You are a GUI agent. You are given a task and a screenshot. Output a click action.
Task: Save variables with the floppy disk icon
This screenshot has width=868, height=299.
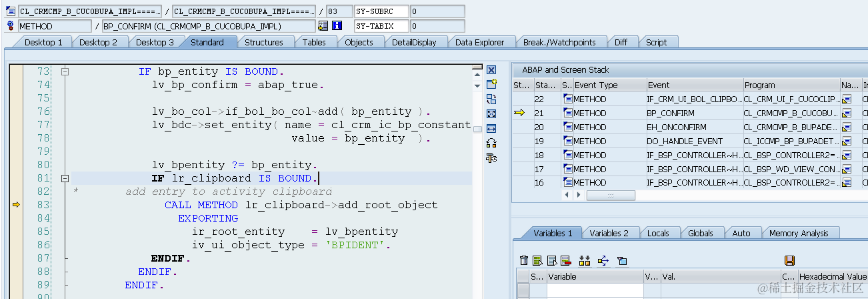pyautogui.click(x=789, y=260)
